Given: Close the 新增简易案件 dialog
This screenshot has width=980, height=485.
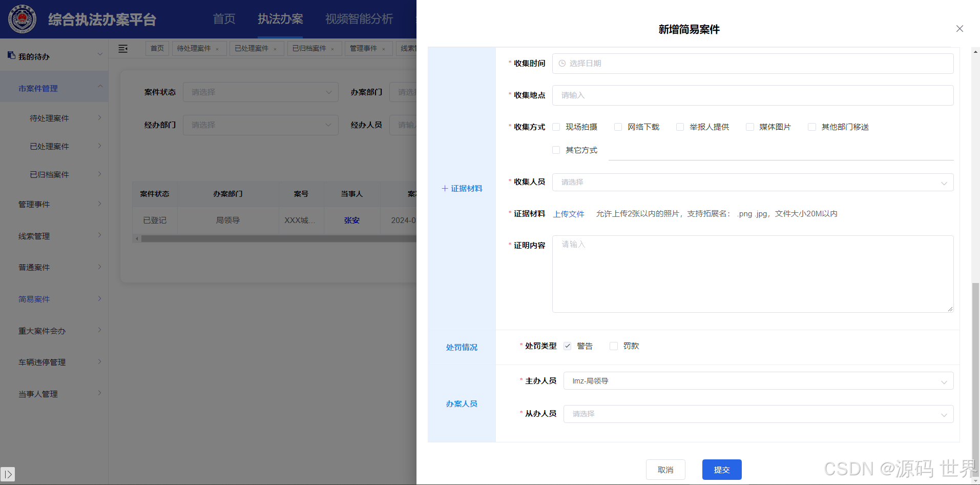Looking at the screenshot, I should [x=960, y=29].
